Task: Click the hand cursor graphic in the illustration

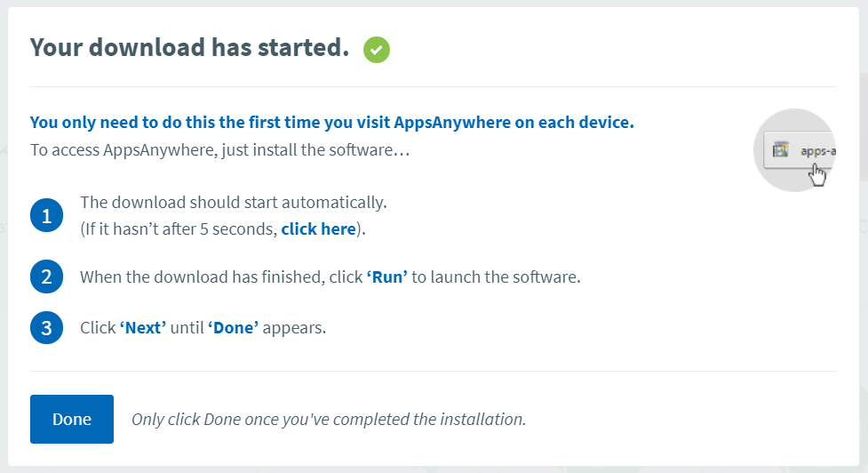Action: [817, 174]
